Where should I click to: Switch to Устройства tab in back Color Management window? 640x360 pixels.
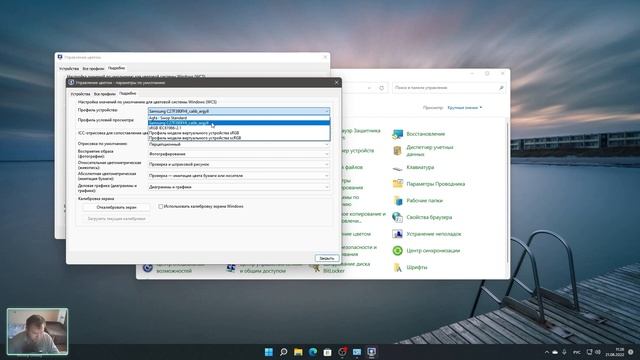[x=69, y=69]
